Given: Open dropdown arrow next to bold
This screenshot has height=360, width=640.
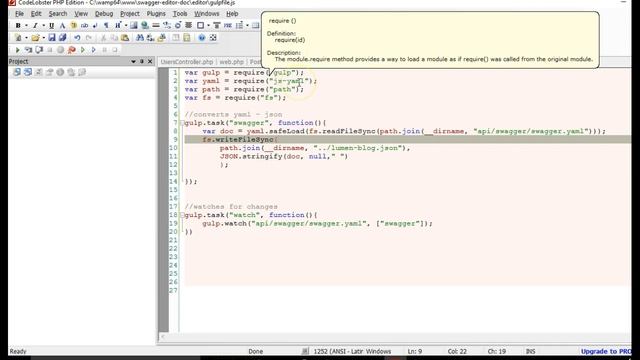Looking at the screenshot, I should pyautogui.click(x=27, y=26).
